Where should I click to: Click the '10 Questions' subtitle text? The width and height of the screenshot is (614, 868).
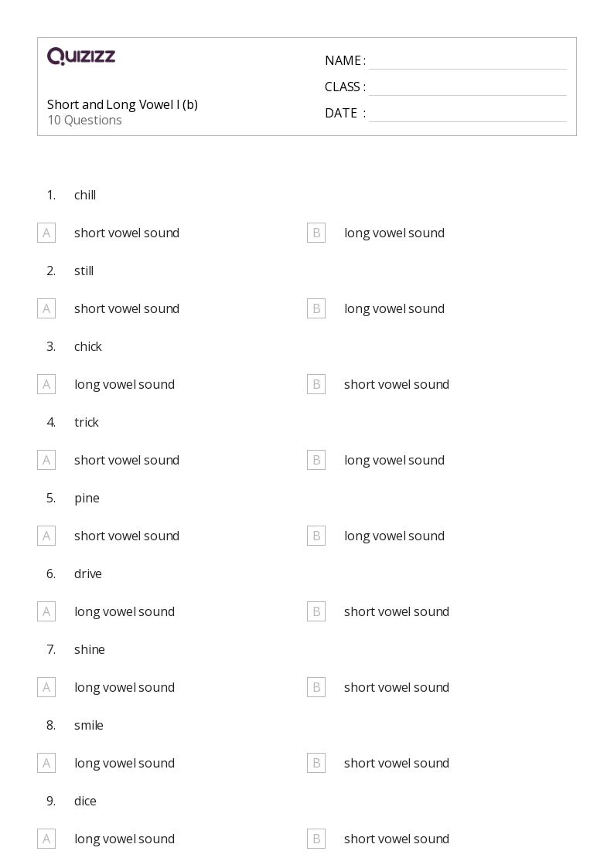[84, 121]
